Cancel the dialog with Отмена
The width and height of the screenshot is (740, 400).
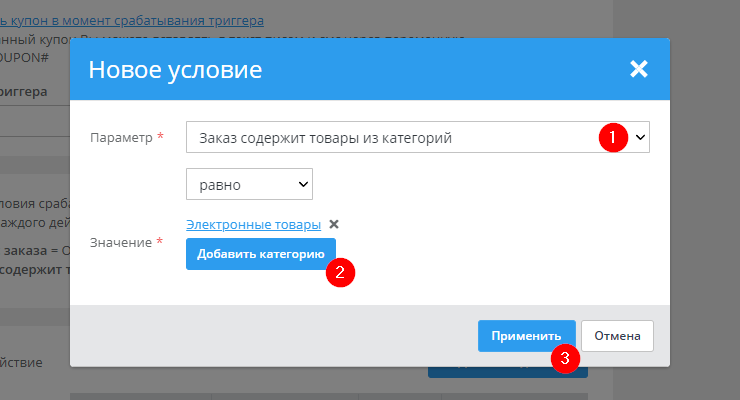[617, 336]
